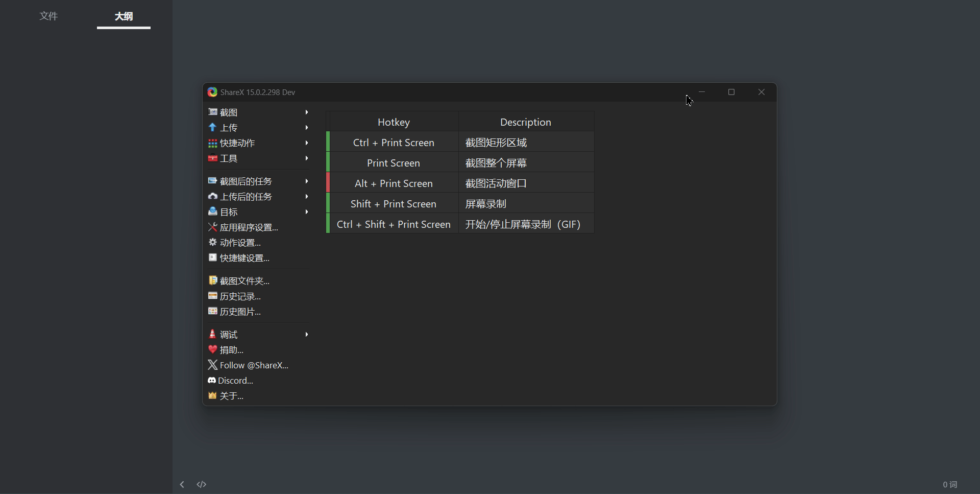This screenshot has width=980, height=494.
Task: Click the 屏幕录制 description cell
Action: 526,204
